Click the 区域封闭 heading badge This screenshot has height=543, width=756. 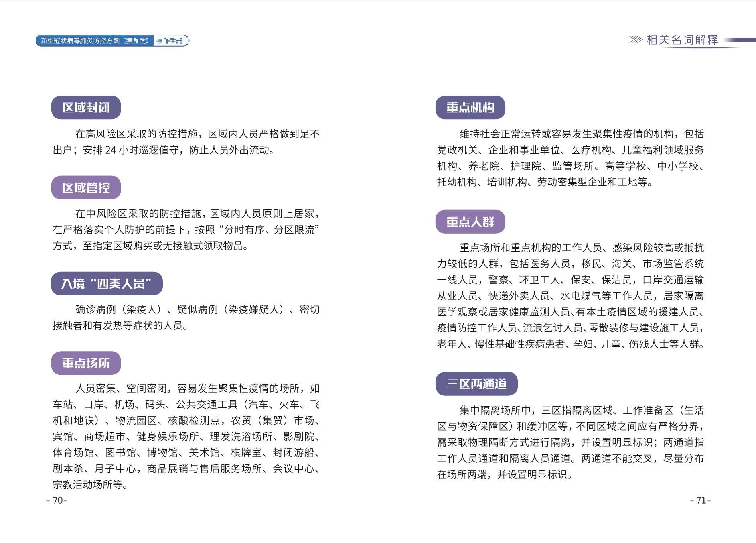(x=86, y=107)
